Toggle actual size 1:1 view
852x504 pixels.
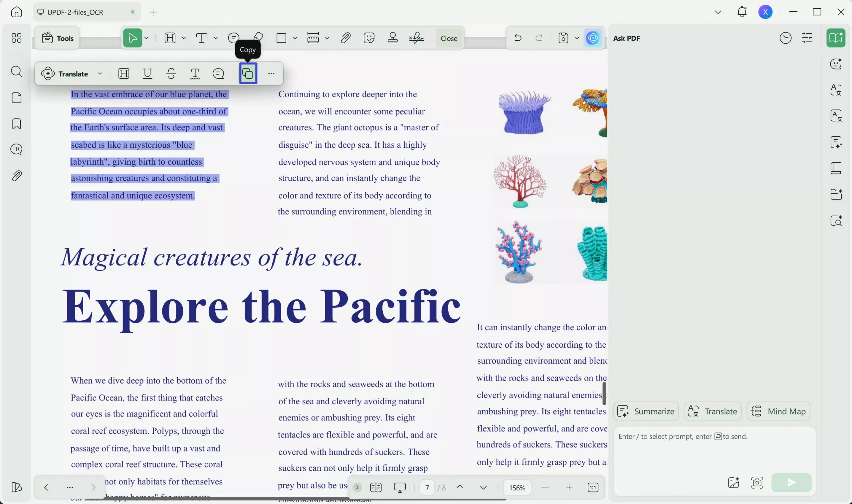tap(592, 487)
